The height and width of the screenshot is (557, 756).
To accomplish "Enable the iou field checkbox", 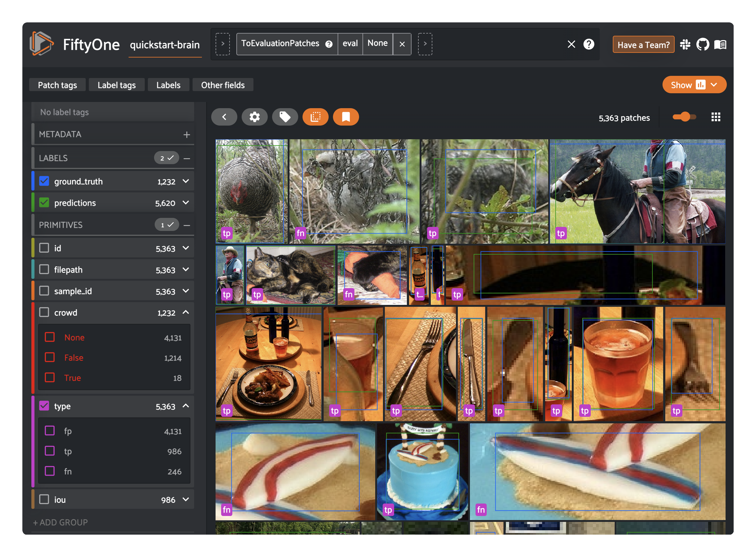I will [44, 499].
